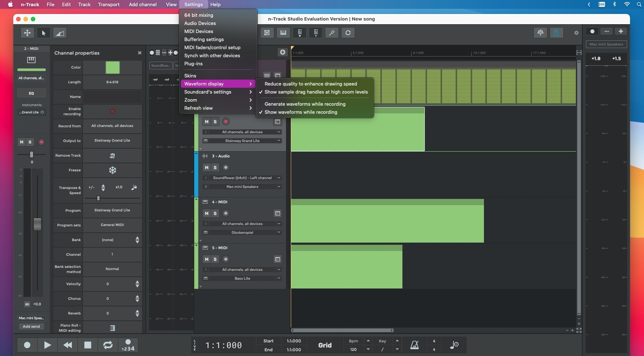Click the Freeze snowflake icon

(112, 170)
